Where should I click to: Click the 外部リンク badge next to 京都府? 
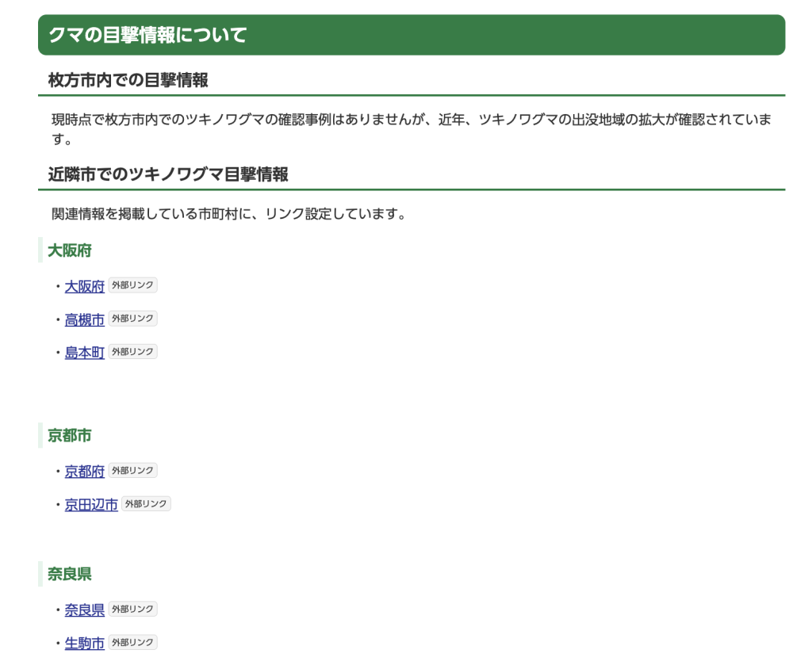[x=132, y=471]
